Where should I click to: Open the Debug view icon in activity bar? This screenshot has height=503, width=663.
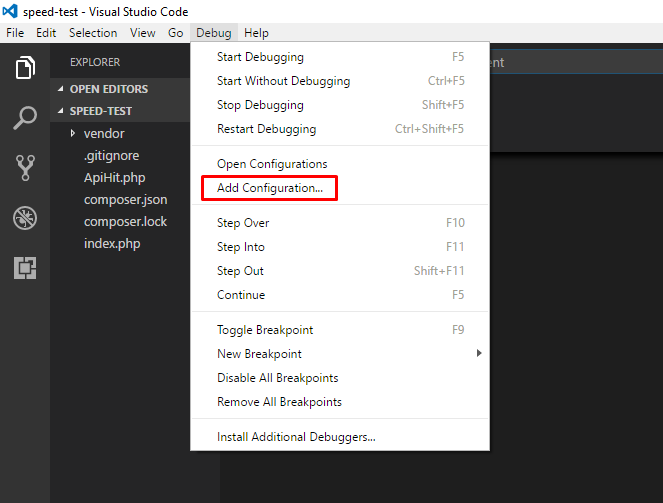click(x=25, y=218)
